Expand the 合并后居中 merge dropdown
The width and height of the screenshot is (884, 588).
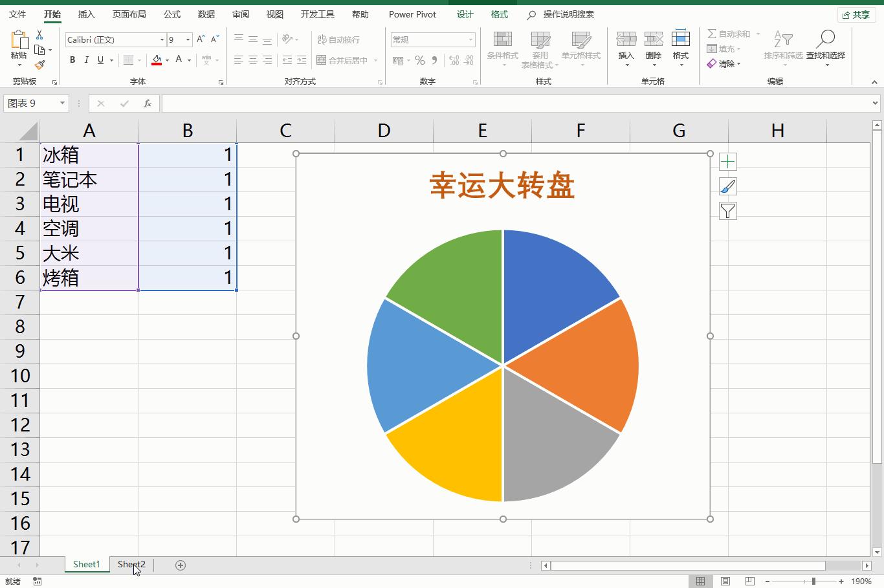[x=374, y=60]
